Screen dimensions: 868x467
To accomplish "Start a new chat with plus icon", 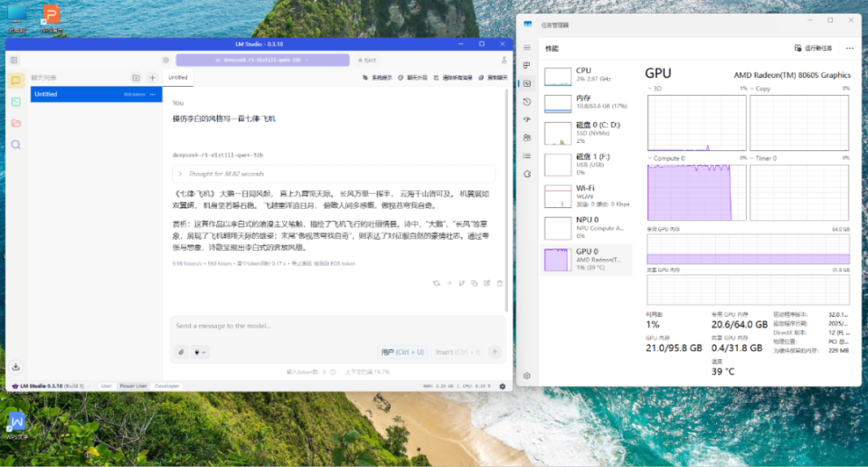I will coord(152,78).
